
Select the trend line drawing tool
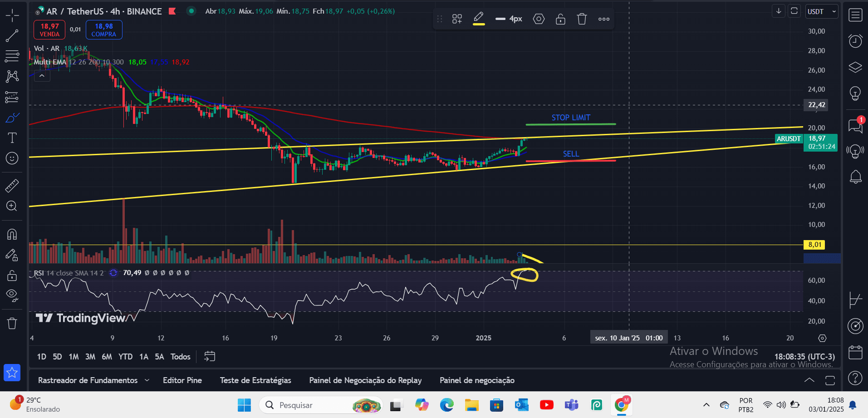point(12,36)
